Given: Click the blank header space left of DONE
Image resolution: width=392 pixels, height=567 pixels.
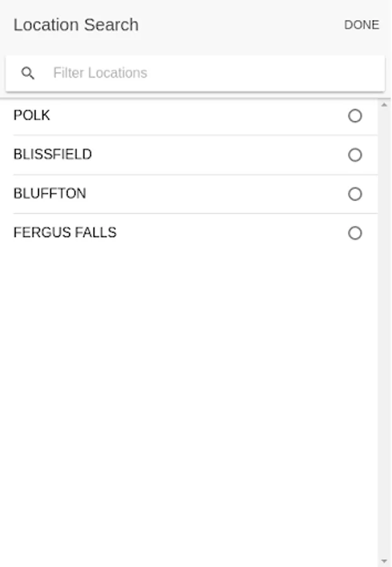Looking at the screenshot, I should point(239,25).
